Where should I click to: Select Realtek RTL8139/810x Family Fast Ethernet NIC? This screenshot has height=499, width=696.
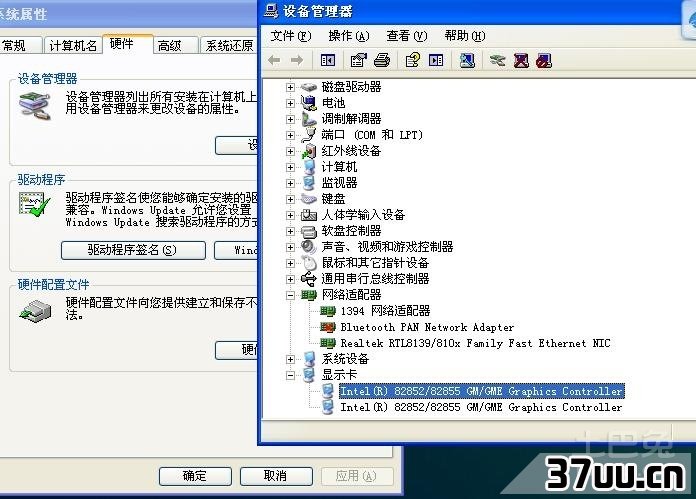click(x=475, y=343)
